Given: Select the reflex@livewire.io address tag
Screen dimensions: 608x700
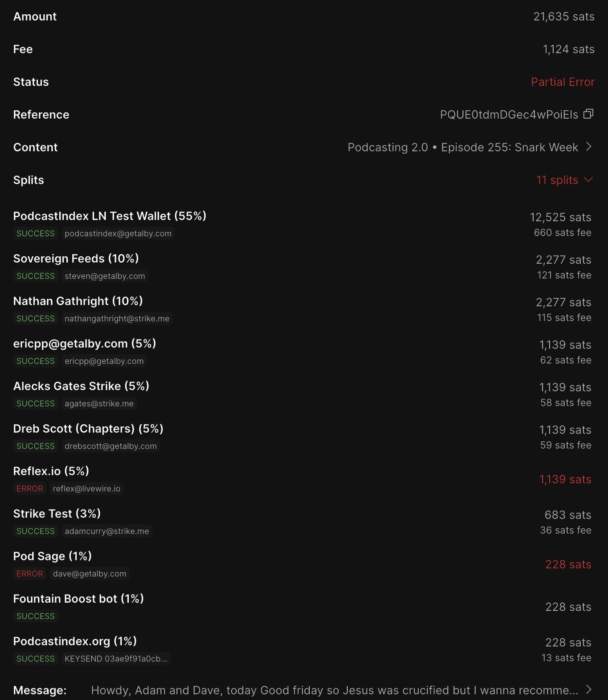Looking at the screenshot, I should tap(87, 489).
